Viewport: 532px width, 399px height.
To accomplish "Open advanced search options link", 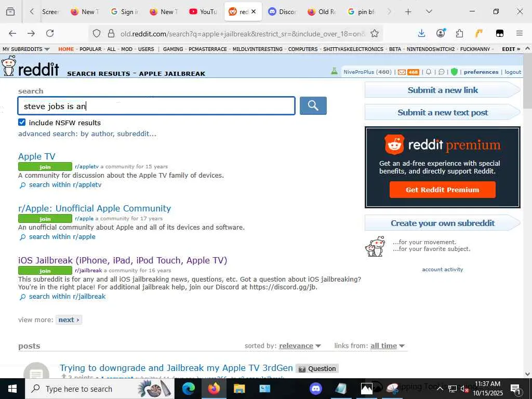I will click(87, 134).
